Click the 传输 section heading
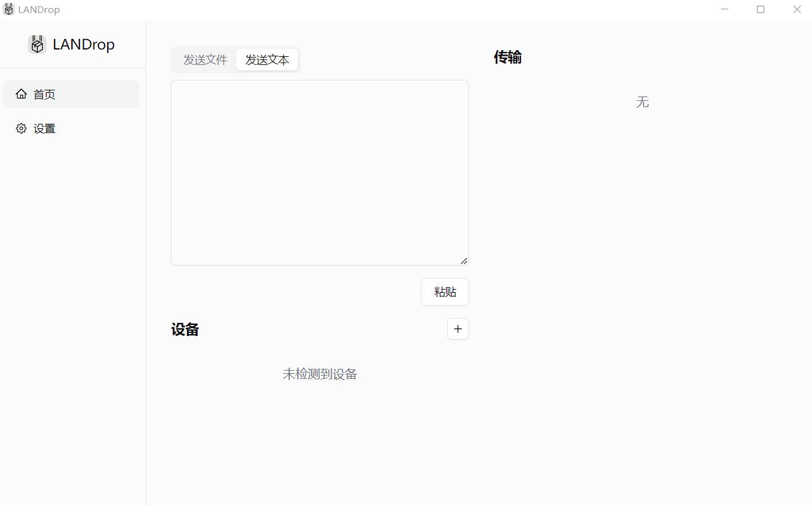 click(x=507, y=58)
